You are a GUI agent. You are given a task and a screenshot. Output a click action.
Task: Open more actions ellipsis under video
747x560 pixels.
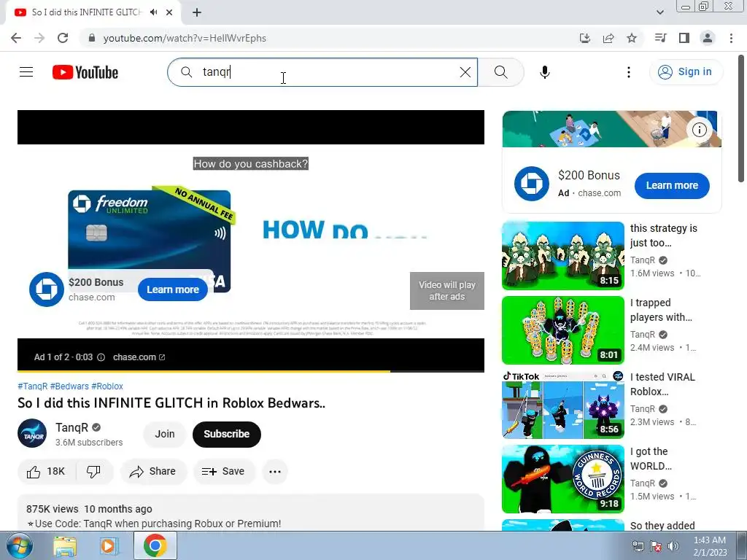[275, 472]
